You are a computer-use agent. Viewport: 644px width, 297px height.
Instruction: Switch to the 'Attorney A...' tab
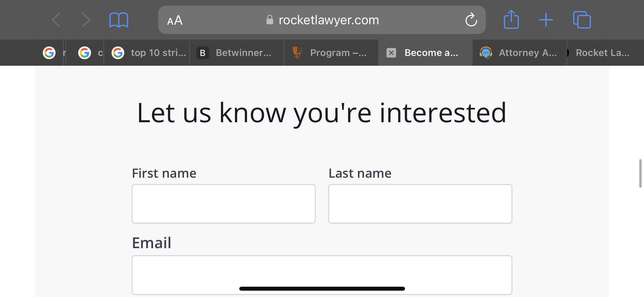(520, 53)
